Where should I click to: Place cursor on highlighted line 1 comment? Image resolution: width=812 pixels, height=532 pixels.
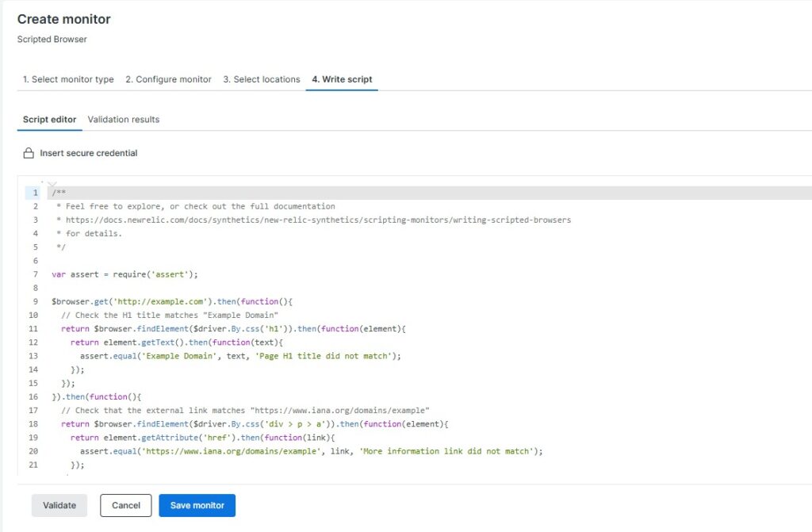(x=59, y=193)
